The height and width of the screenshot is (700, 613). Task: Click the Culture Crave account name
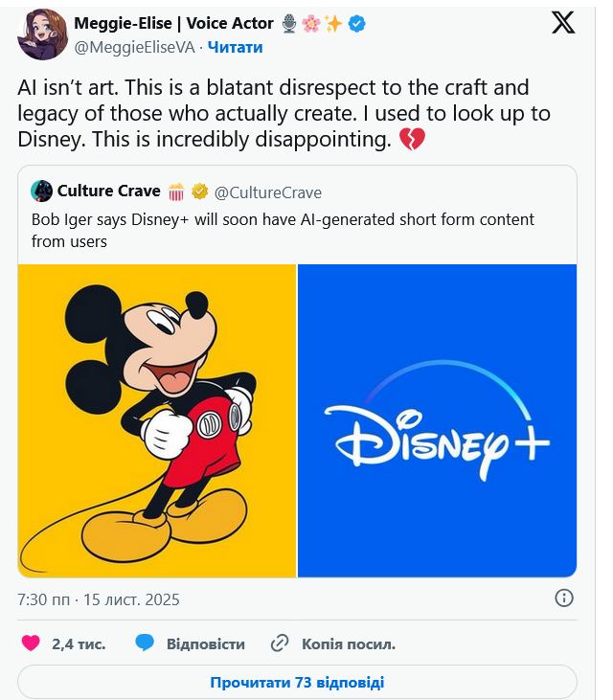click(x=109, y=192)
